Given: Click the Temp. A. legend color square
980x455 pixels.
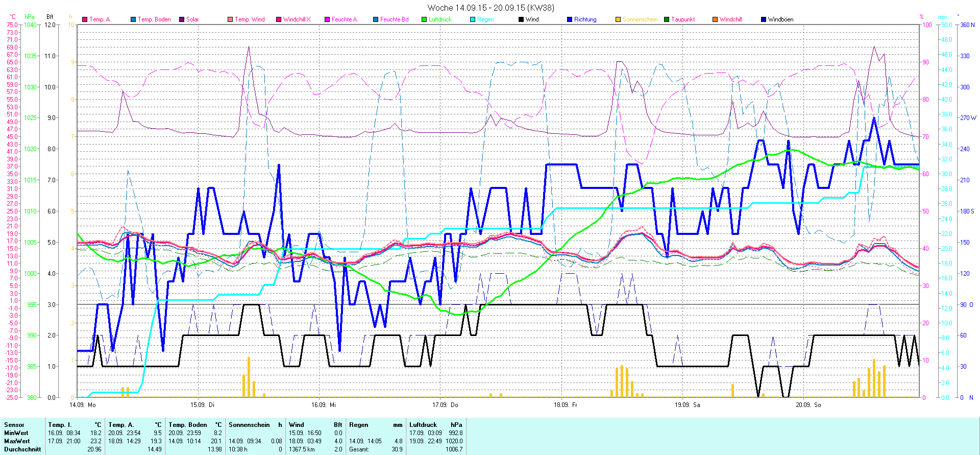Looking at the screenshot, I should pyautogui.click(x=85, y=19).
